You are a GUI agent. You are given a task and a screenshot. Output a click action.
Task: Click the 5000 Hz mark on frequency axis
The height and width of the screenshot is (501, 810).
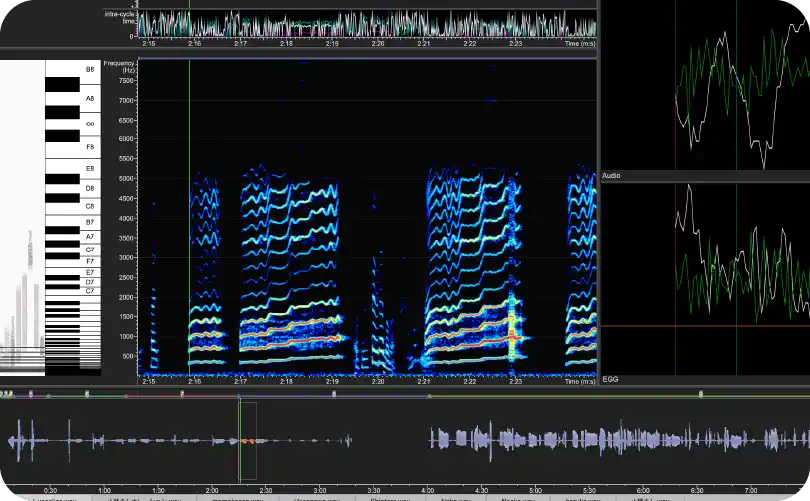[x=124, y=178]
